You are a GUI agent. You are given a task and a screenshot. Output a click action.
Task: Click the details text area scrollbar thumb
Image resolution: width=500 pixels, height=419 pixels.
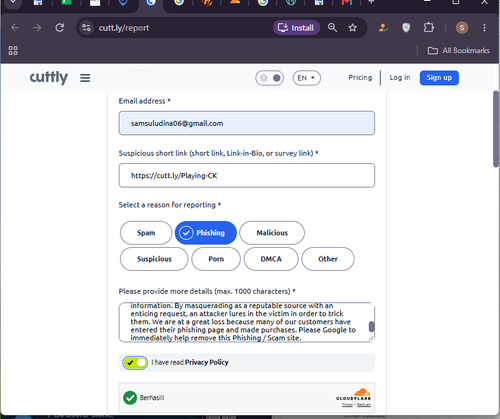coord(371,327)
